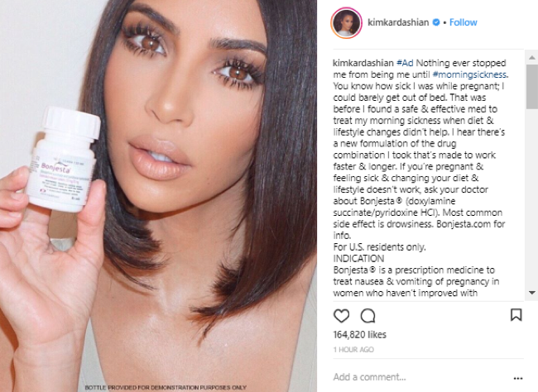Screen dimensions: 538x392
Task: Save post with bookmark icon
Action: coord(516,314)
